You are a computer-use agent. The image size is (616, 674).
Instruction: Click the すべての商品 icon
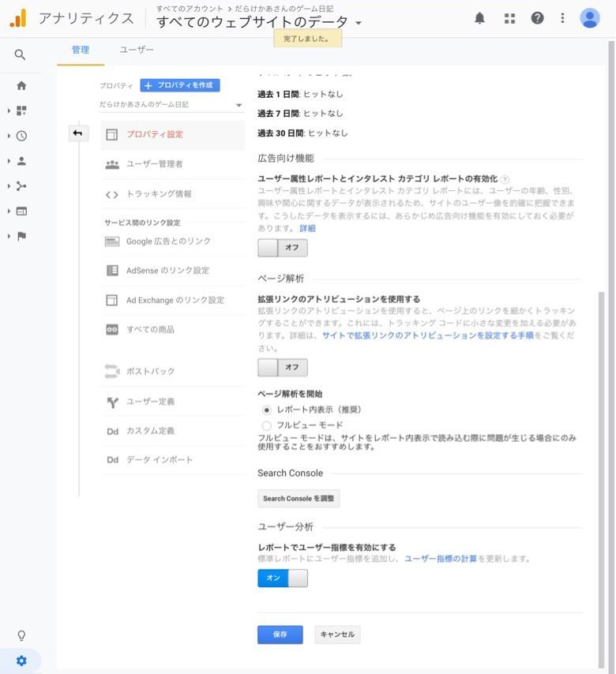tap(112, 330)
